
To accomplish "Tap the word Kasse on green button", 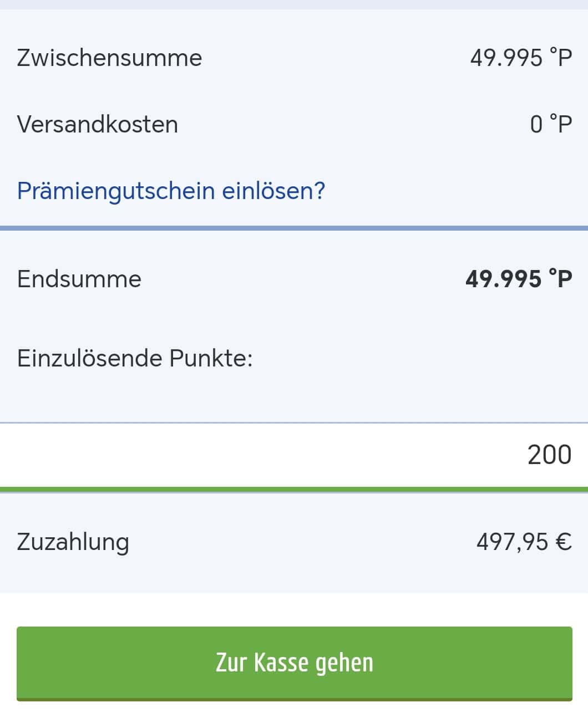I will 281,662.
